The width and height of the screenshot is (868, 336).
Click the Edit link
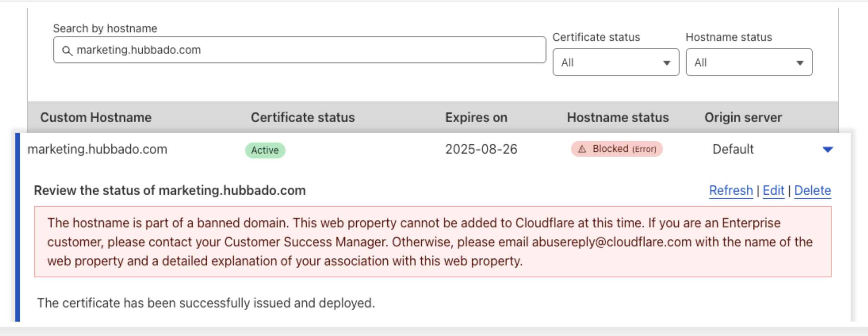(x=773, y=190)
